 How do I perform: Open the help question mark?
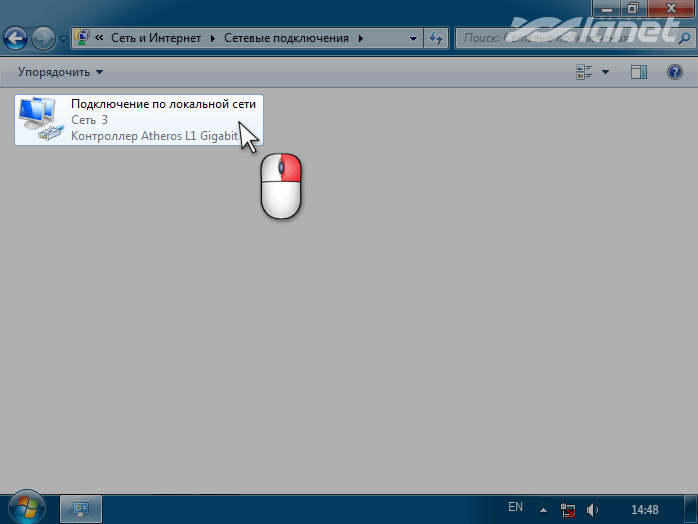pos(674,72)
